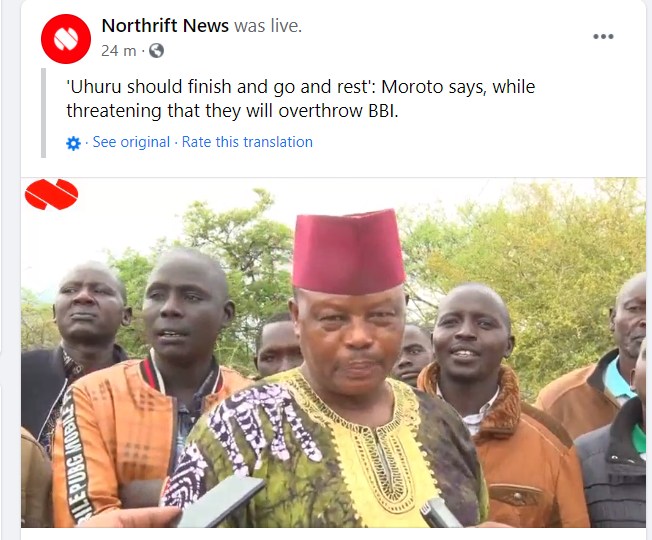Click the Rate this translation link

[247, 142]
